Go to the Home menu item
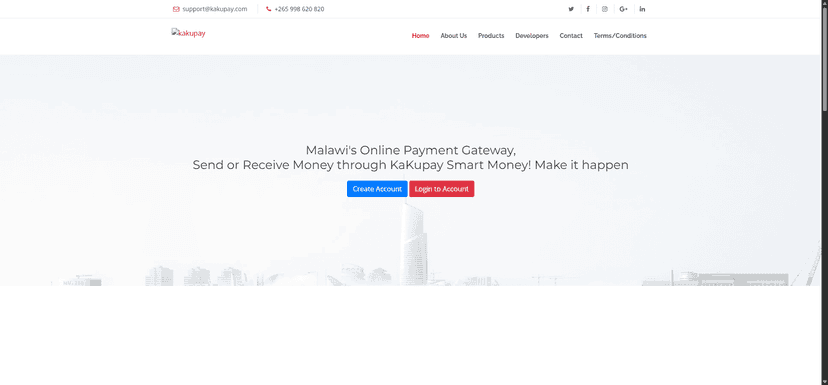The image size is (828, 385). (x=420, y=36)
